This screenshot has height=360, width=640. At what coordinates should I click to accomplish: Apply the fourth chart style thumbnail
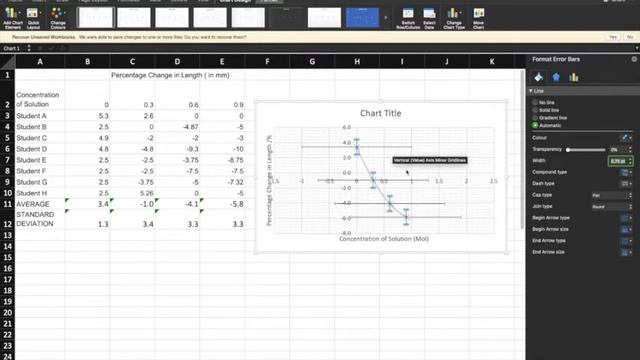click(x=210, y=18)
